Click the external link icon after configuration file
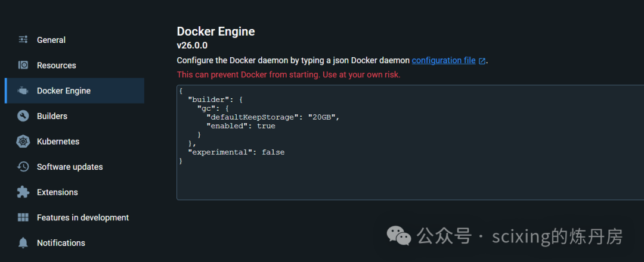The height and width of the screenshot is (262, 644). click(482, 61)
